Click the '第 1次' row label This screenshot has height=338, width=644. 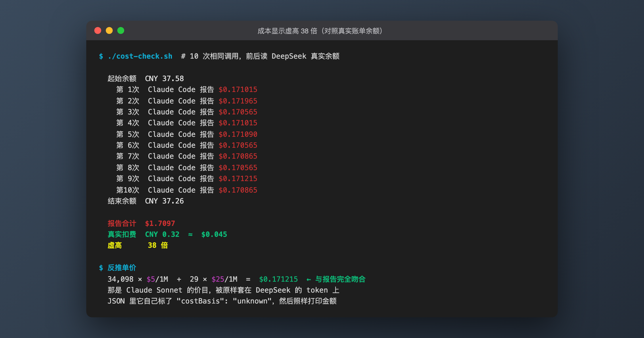coord(128,89)
